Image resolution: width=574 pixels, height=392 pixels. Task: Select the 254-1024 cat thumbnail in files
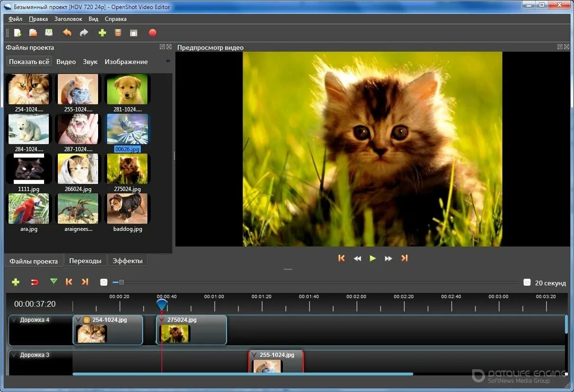tap(29, 89)
